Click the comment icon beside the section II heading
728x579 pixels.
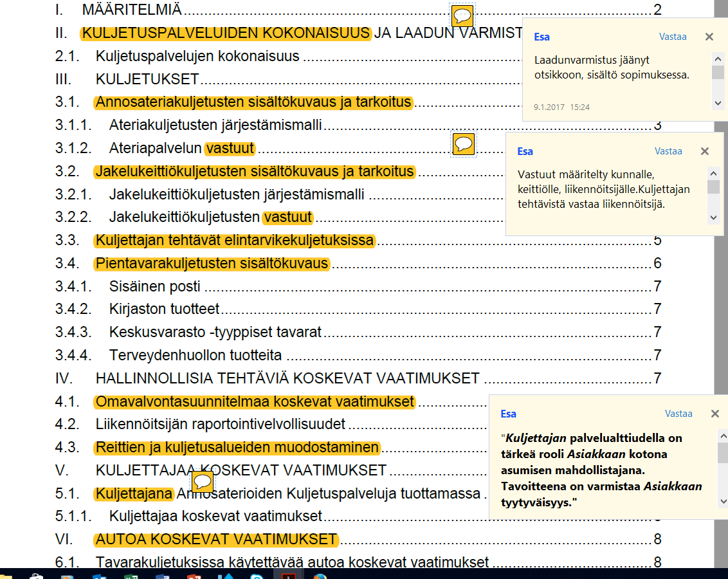(462, 16)
